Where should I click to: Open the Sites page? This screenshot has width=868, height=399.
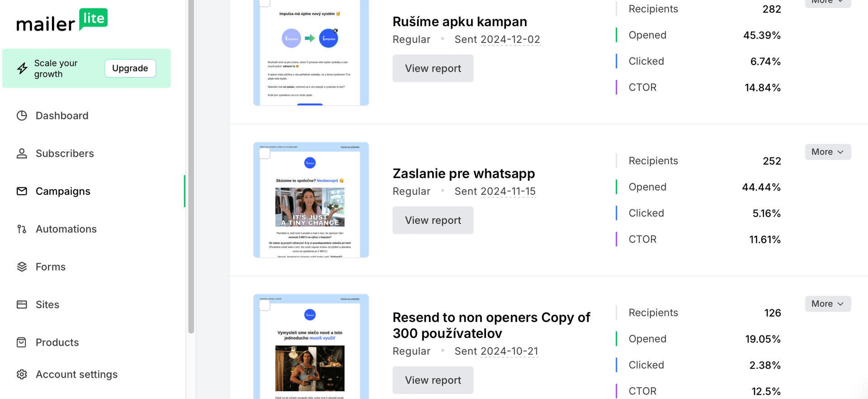[x=47, y=304]
